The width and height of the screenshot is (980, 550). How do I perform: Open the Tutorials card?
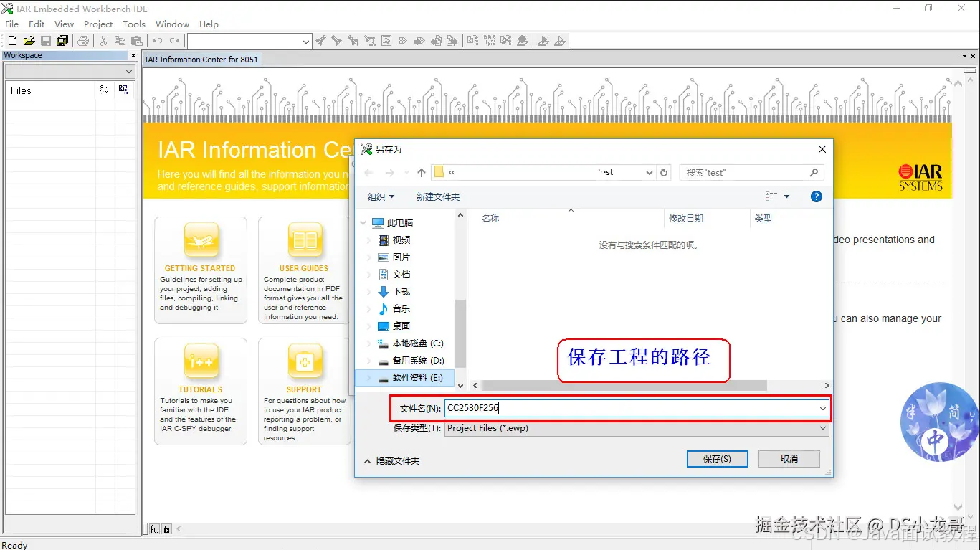(201, 392)
